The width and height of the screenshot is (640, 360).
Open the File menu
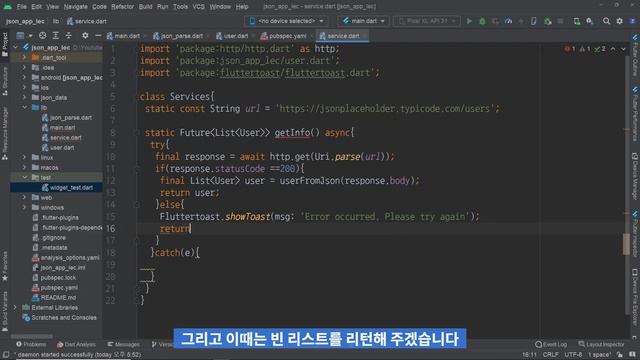click(22, 7)
